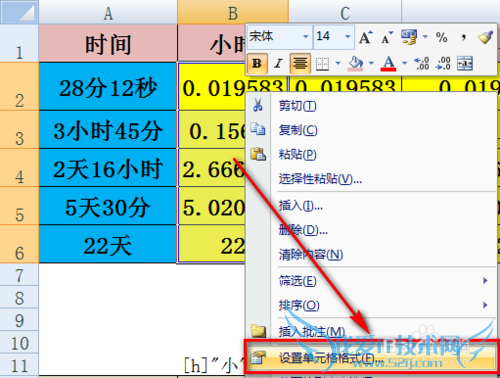Open the font name dropdown 宋体
This screenshot has width=500, height=378.
pos(305,36)
